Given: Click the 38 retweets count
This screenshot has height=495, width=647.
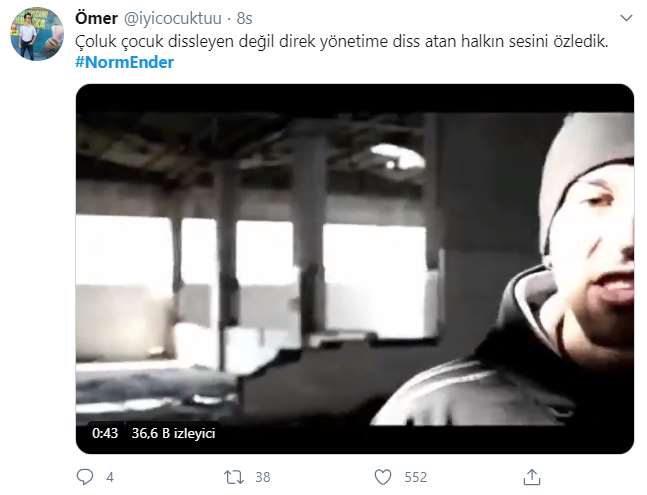Looking at the screenshot, I should 263,477.
